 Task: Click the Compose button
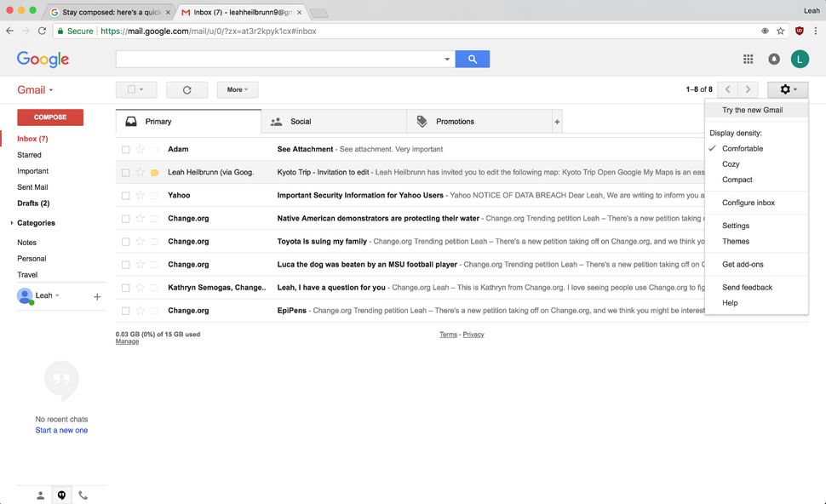(50, 117)
